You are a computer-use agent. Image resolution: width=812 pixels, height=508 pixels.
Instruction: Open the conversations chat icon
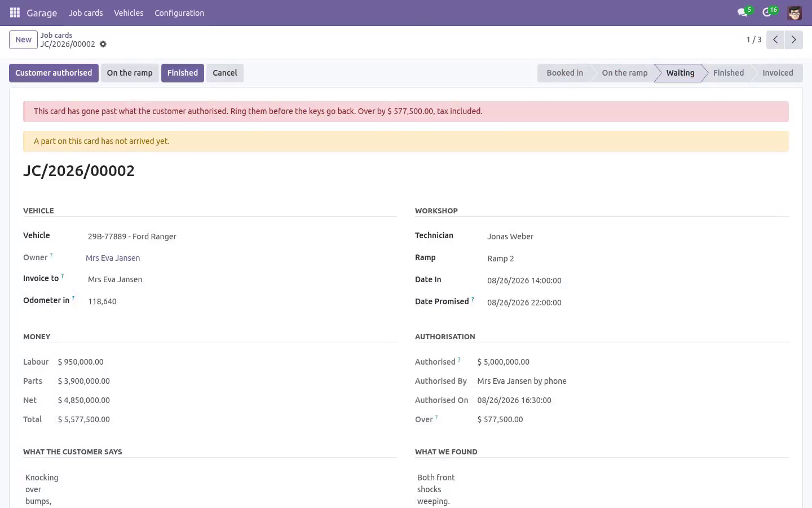tap(743, 12)
